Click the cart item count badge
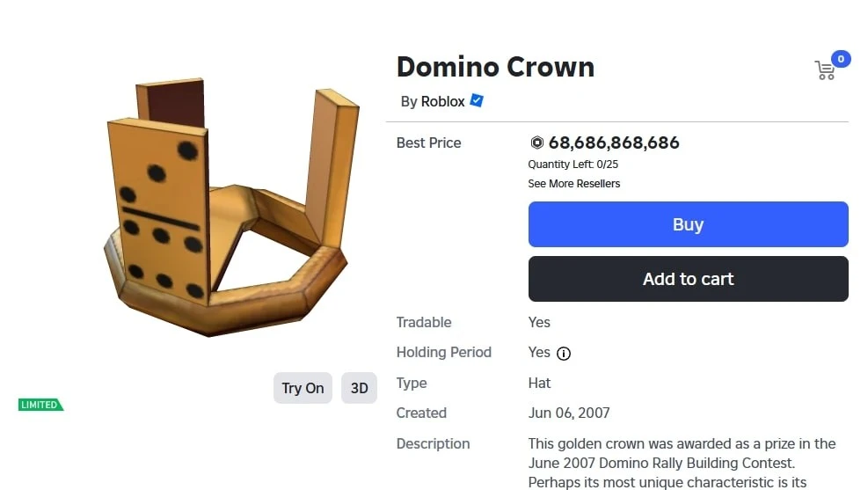 pos(841,59)
